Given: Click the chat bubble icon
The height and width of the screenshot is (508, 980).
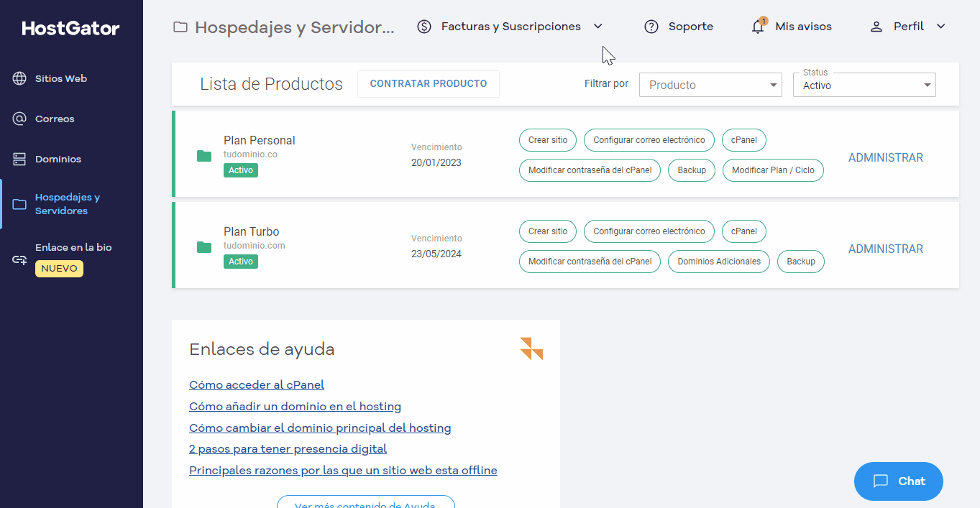Looking at the screenshot, I should point(881,481).
